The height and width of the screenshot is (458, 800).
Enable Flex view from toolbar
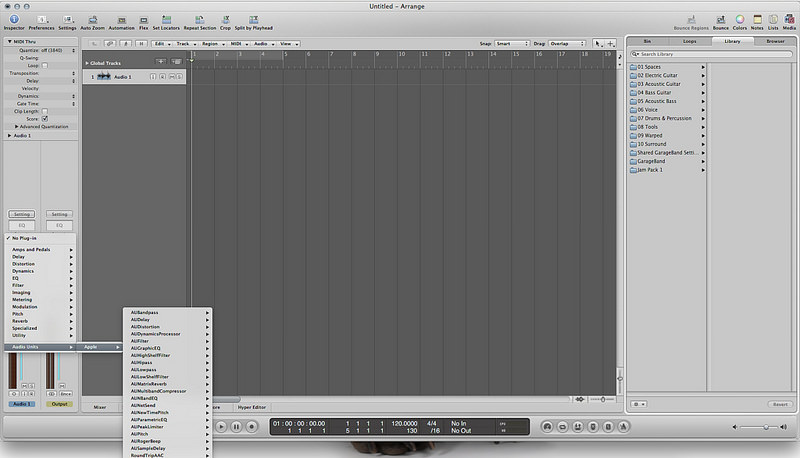[144, 20]
